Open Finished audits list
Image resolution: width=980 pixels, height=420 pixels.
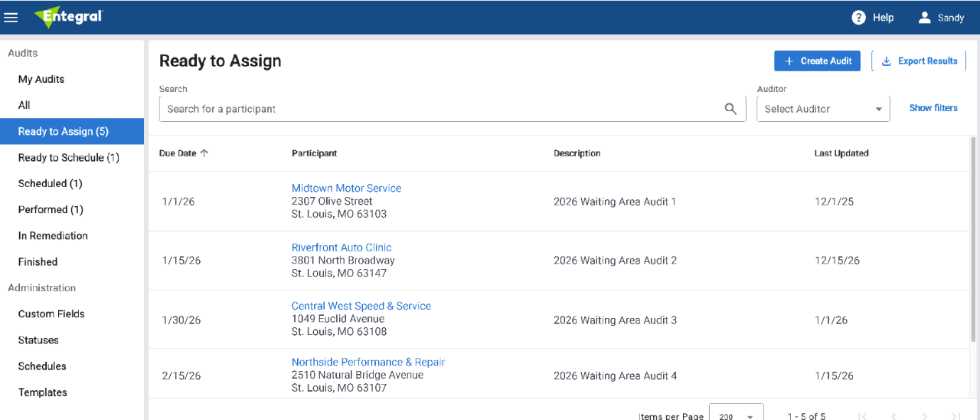38,261
